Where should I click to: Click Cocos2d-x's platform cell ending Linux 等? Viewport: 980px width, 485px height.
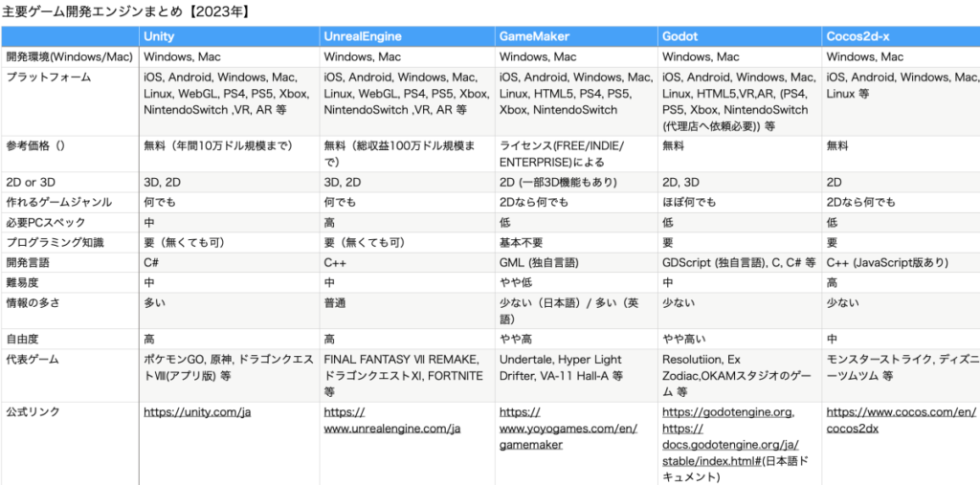click(901, 101)
